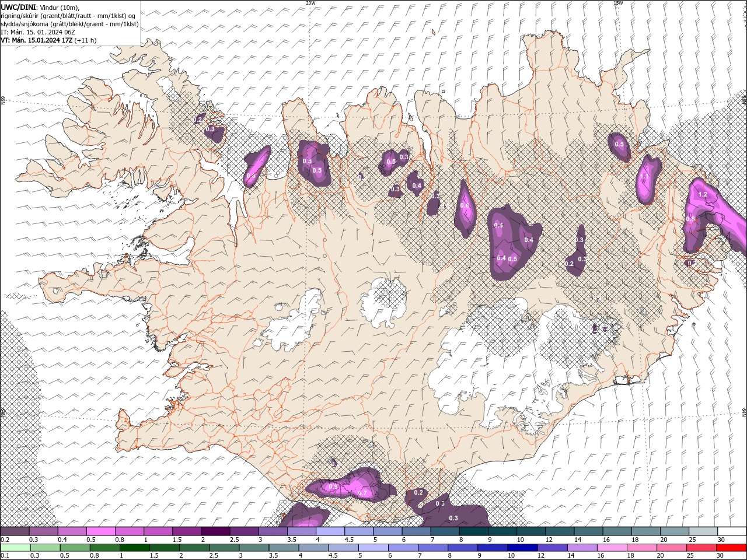Image resolution: width=747 pixels, height=560 pixels.
Task: Click the 15W longitude label
Action: click(618, 3)
